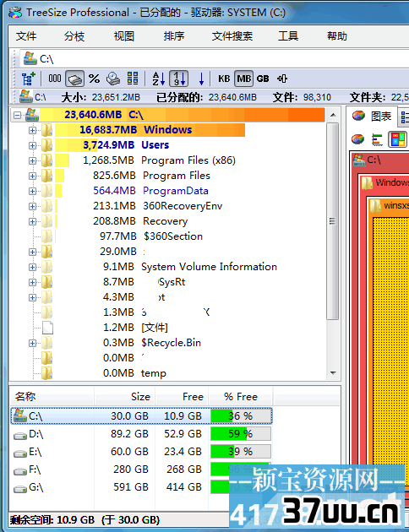Expand the Users folder node
Image resolution: width=409 pixels, height=532 pixels.
pyautogui.click(x=32, y=145)
